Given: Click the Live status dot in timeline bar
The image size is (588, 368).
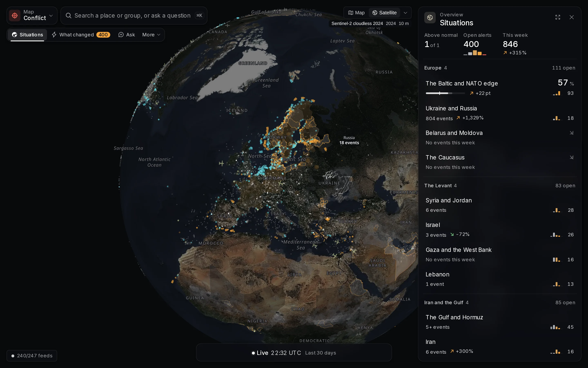Looking at the screenshot, I should 253,353.
